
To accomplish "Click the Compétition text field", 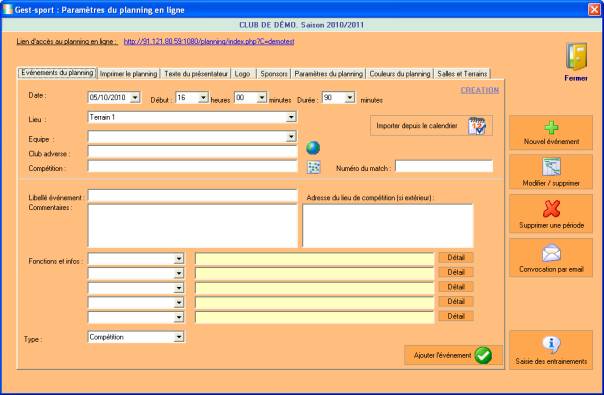I will pos(193,166).
